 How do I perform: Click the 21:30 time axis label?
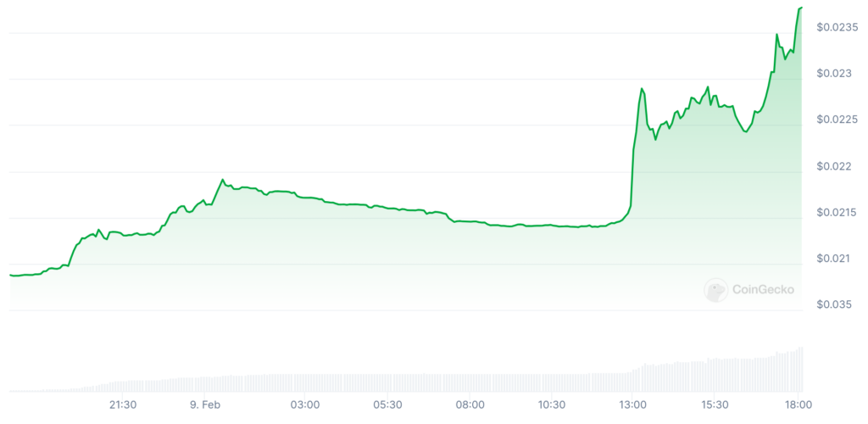124,404
